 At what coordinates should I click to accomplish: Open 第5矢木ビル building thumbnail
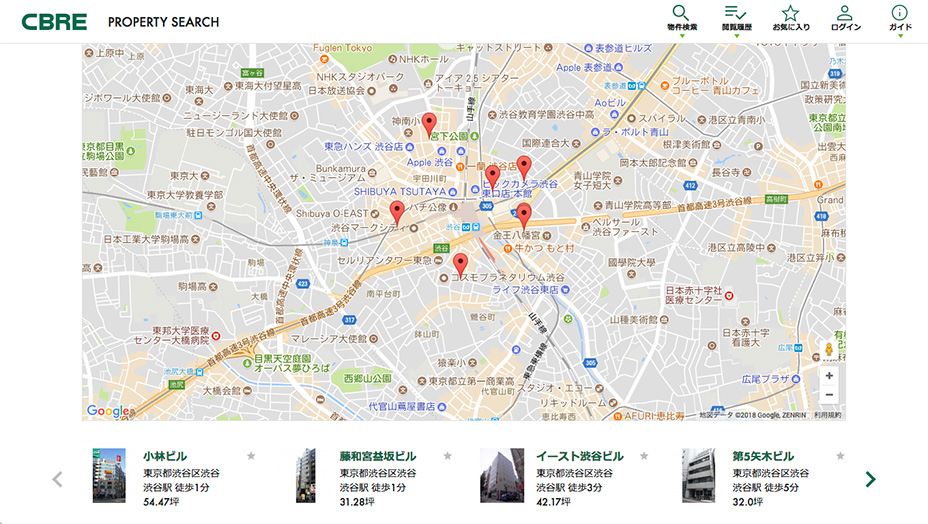tap(698, 475)
